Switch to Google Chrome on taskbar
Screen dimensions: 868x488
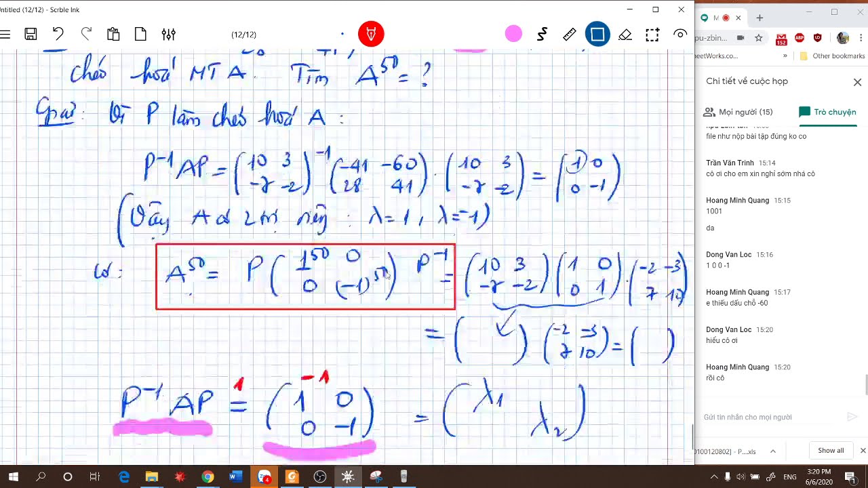coord(208,476)
